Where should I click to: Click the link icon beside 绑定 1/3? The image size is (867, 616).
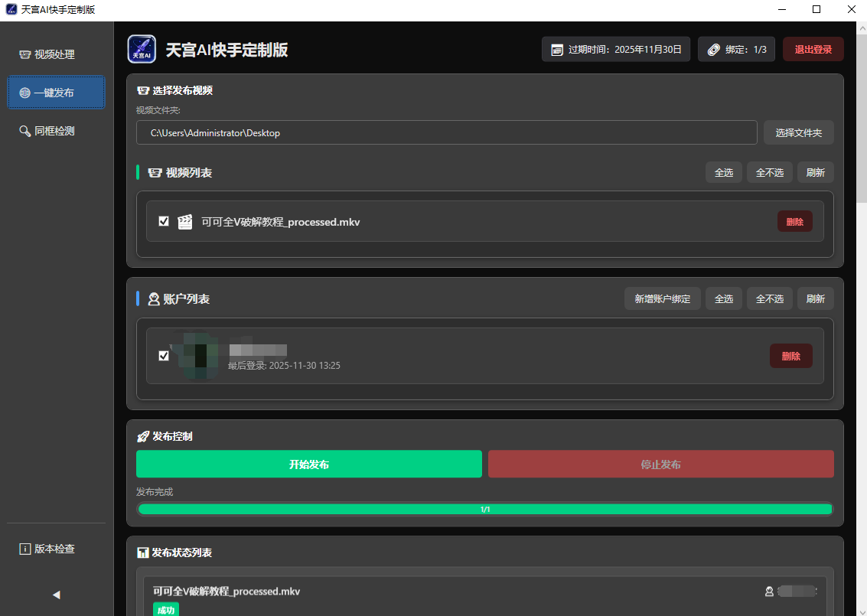pyautogui.click(x=713, y=50)
